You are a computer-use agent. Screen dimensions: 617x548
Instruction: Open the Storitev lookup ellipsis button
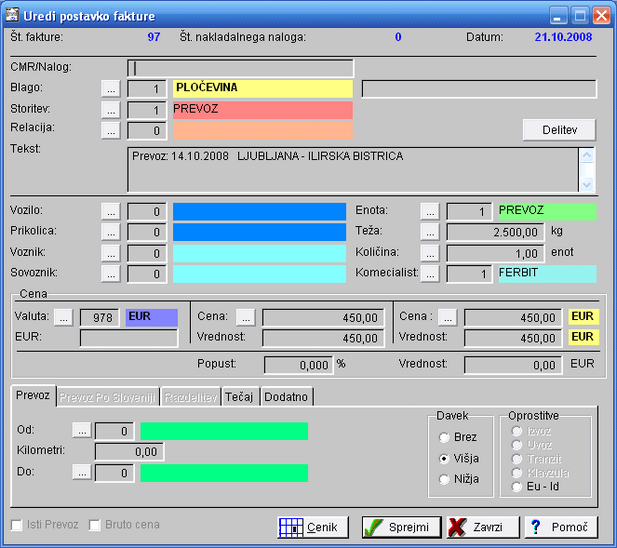click(111, 110)
